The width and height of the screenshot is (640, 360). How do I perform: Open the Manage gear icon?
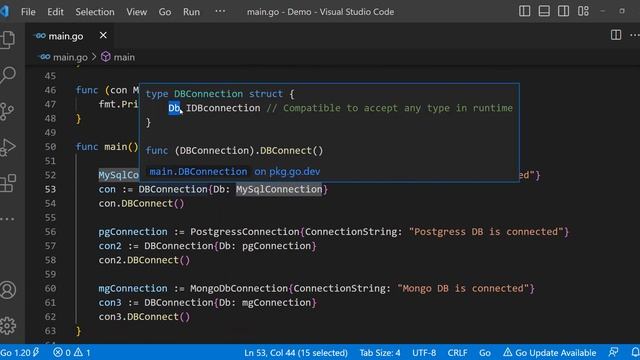coord(7,326)
